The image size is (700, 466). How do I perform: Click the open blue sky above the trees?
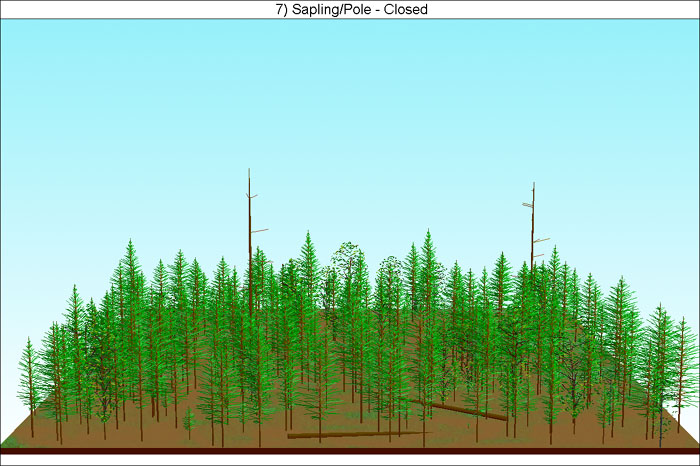pos(350,100)
